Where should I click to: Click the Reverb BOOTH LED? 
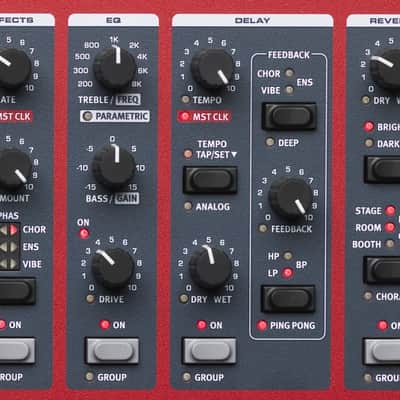[x=390, y=244]
